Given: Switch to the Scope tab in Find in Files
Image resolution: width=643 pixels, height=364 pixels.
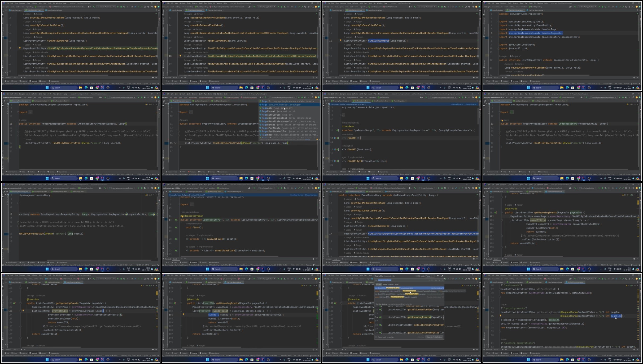Looking at the screenshot, I should point(397,284).
